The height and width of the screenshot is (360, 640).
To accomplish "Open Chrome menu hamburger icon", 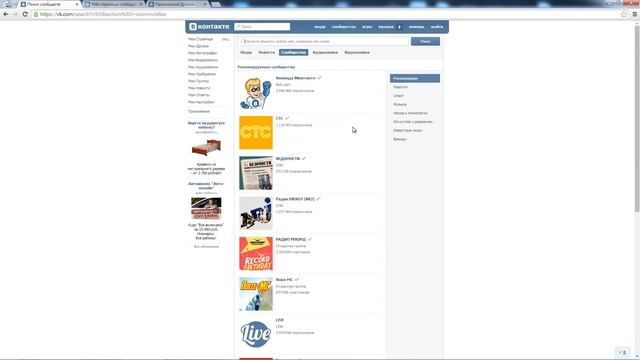I will 635,14.
